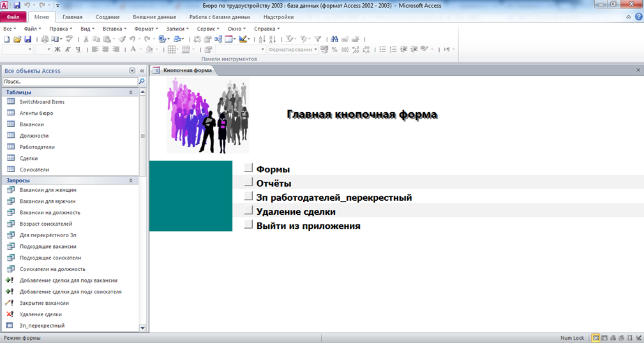Click the new blank document icon

[x=6, y=39]
